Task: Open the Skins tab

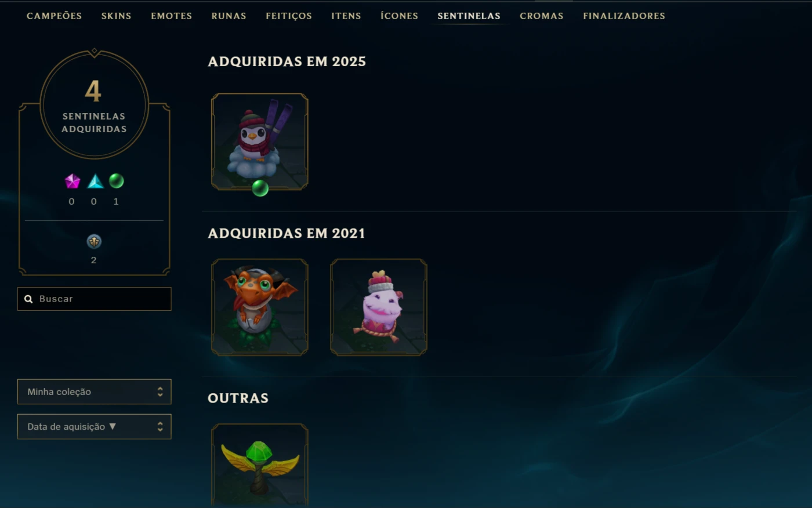Action: pos(117,16)
